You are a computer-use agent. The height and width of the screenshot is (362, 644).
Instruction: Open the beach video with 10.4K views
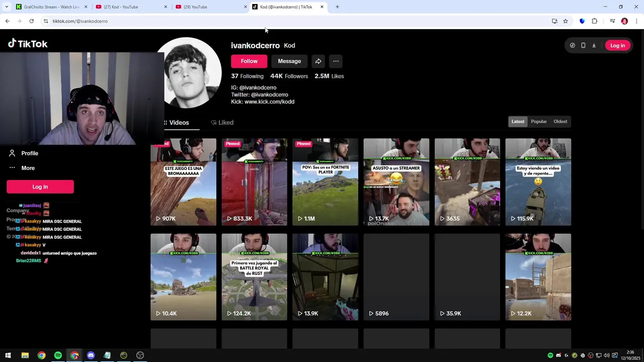184,277
